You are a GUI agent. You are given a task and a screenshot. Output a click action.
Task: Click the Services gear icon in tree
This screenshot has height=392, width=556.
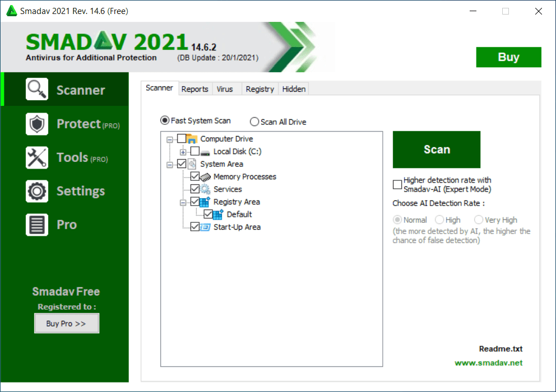205,189
